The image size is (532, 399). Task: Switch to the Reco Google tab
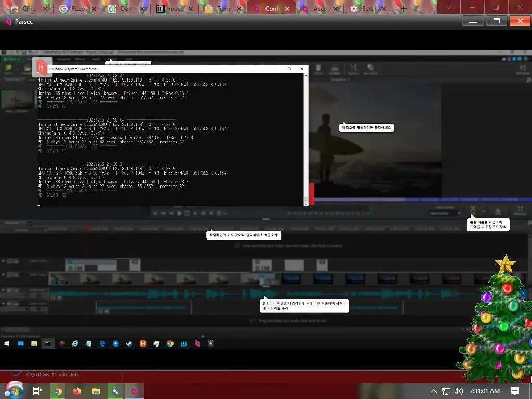coord(78,9)
